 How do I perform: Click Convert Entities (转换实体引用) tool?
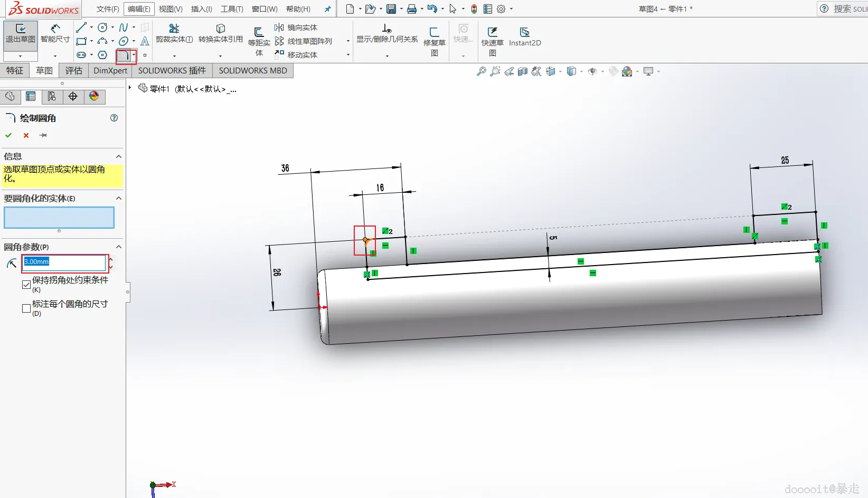coord(221,33)
